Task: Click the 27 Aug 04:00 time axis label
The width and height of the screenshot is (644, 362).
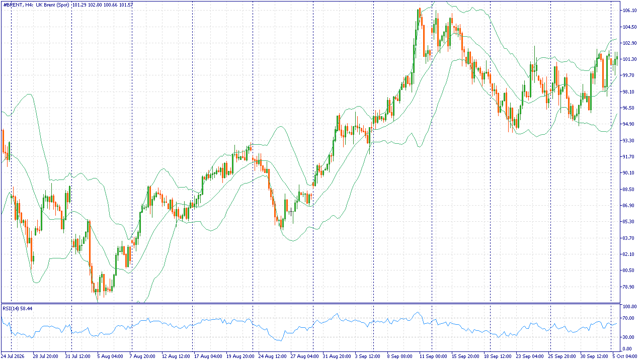Action: pos(305,356)
